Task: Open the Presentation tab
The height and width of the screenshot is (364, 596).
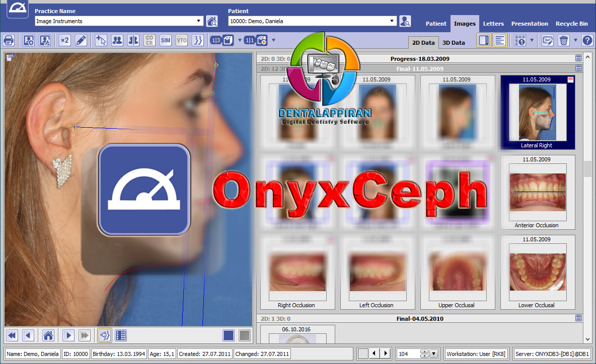Action: coord(530,24)
